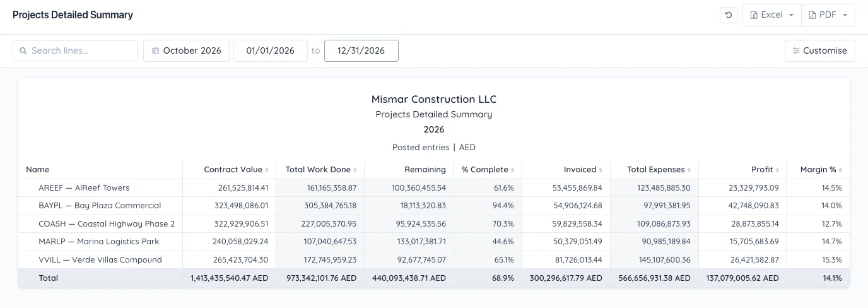Sort by Invoiced column
Viewport: 868px width, 308px height.
(584, 170)
